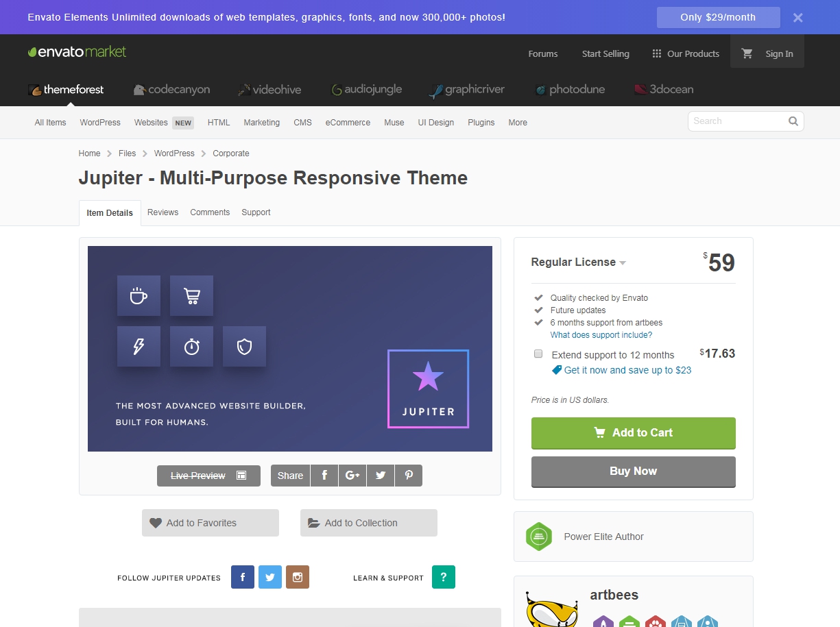Viewport: 840px width, 627px height.
Task: Click the Power Elite Author hexagon badge
Action: [539, 537]
